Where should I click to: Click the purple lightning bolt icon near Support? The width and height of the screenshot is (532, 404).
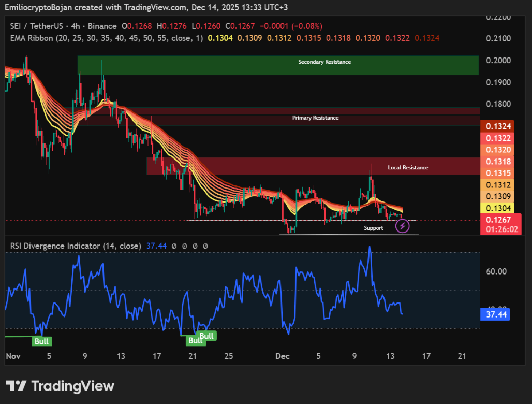(x=403, y=226)
